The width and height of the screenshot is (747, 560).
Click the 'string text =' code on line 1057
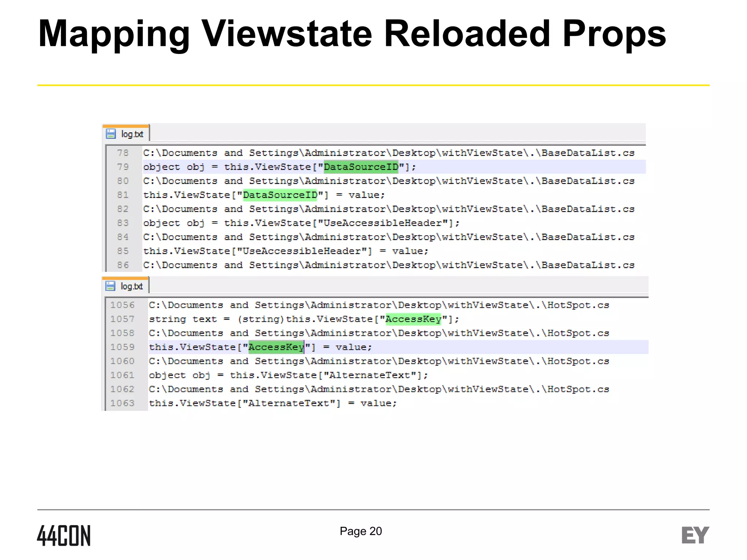[190, 319]
